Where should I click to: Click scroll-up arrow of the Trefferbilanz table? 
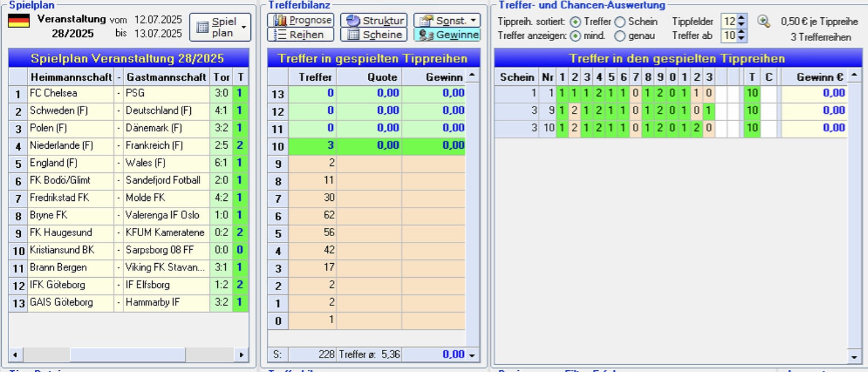[472, 75]
